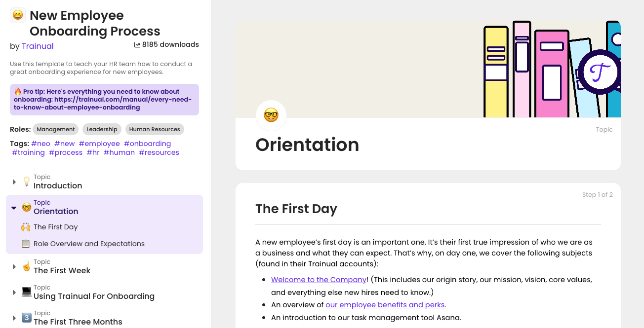This screenshot has height=328, width=644.
Task: Select the raised-hands icon next to The First Day
Action: click(x=25, y=226)
